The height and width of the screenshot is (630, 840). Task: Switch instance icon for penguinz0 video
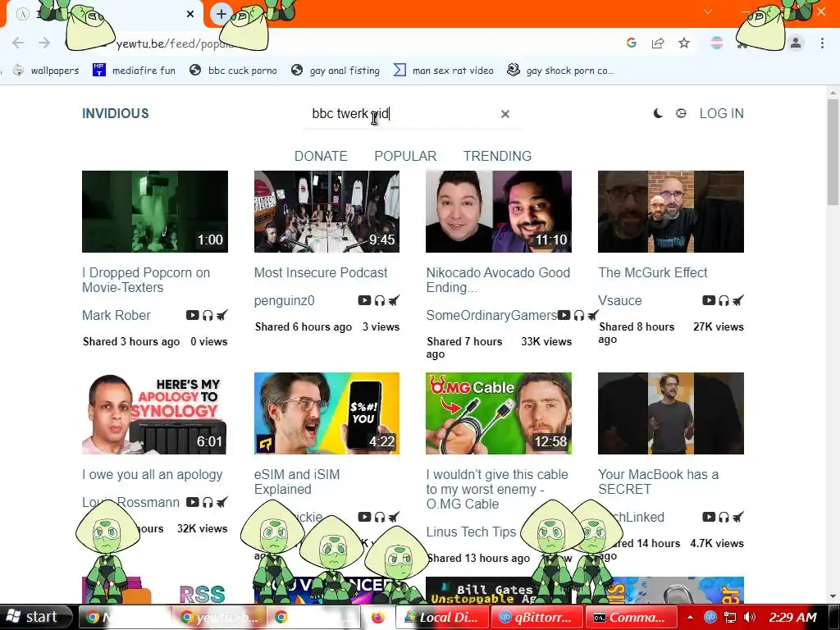pos(394,300)
